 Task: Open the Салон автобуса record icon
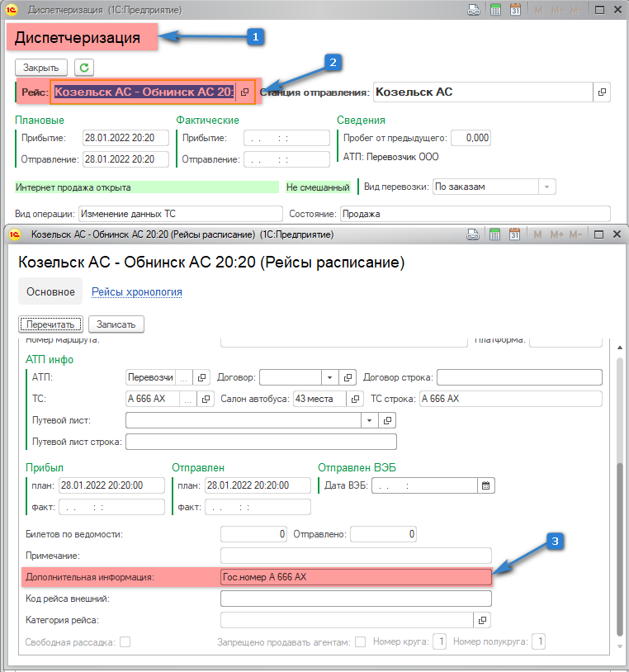tap(356, 399)
